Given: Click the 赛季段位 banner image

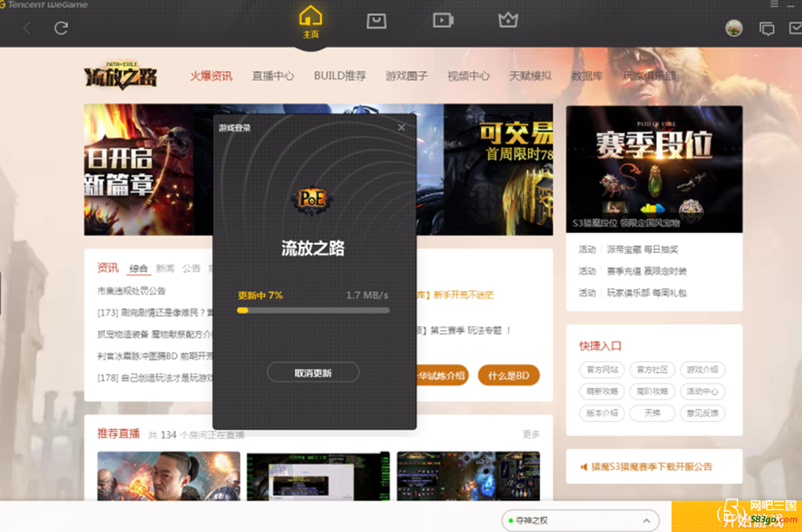Looking at the screenshot, I should click(654, 169).
